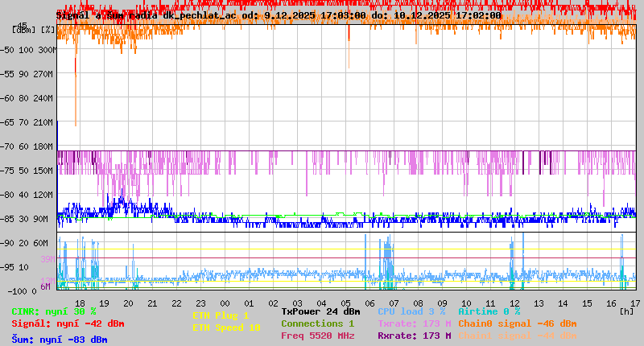
Task: Click the 'ETH Plug 1' legend label
Action: point(221,315)
